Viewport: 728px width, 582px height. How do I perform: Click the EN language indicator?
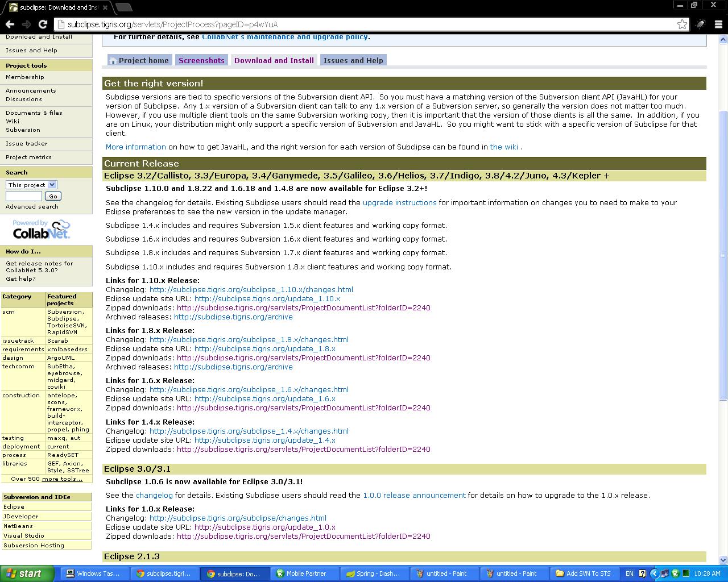click(630, 573)
